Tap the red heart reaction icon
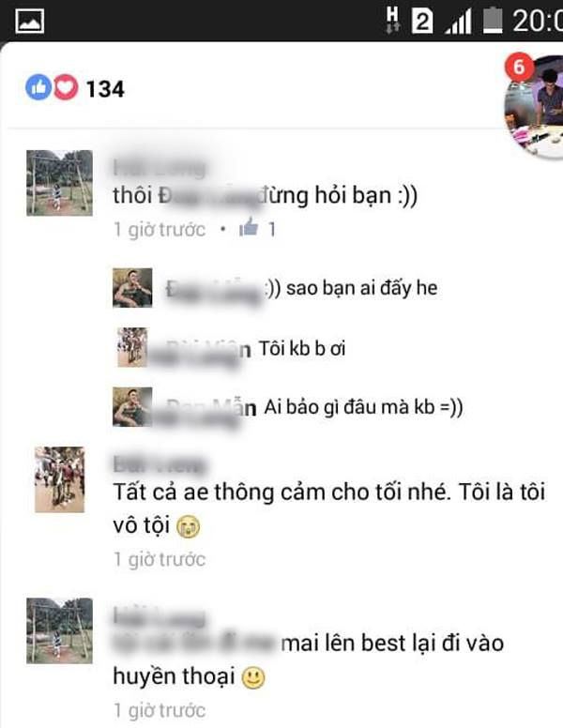The height and width of the screenshot is (728, 563). [66, 87]
